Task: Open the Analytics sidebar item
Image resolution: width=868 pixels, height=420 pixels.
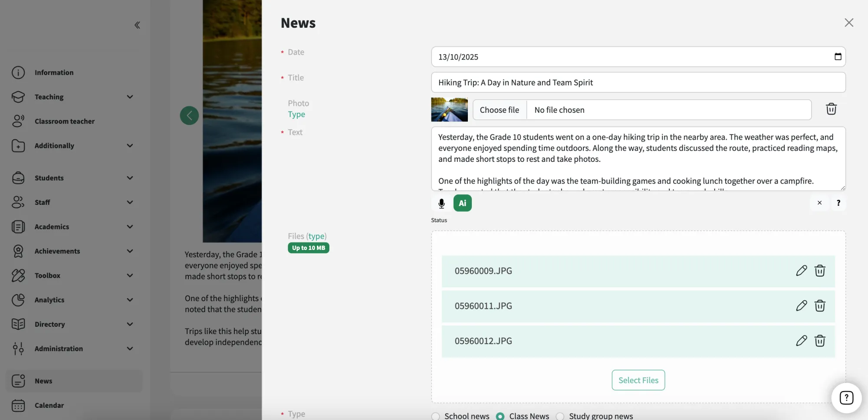Action: tap(73, 300)
